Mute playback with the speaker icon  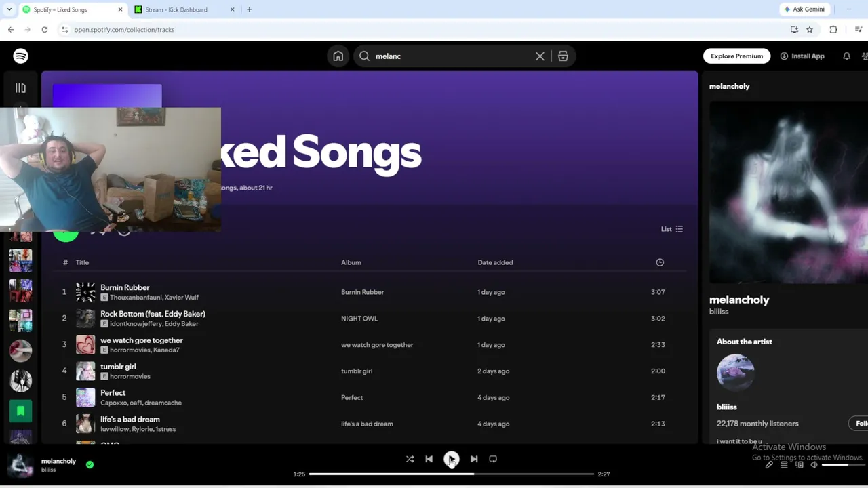pyautogui.click(x=814, y=465)
